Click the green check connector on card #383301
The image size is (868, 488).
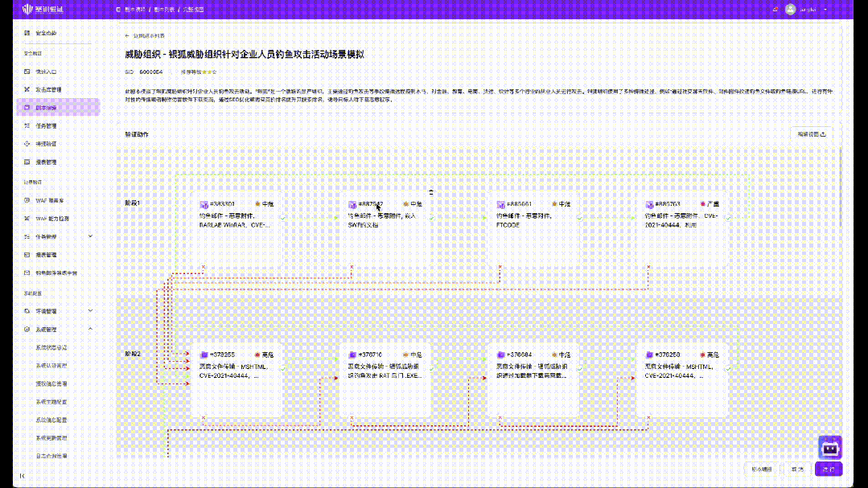[x=283, y=218]
